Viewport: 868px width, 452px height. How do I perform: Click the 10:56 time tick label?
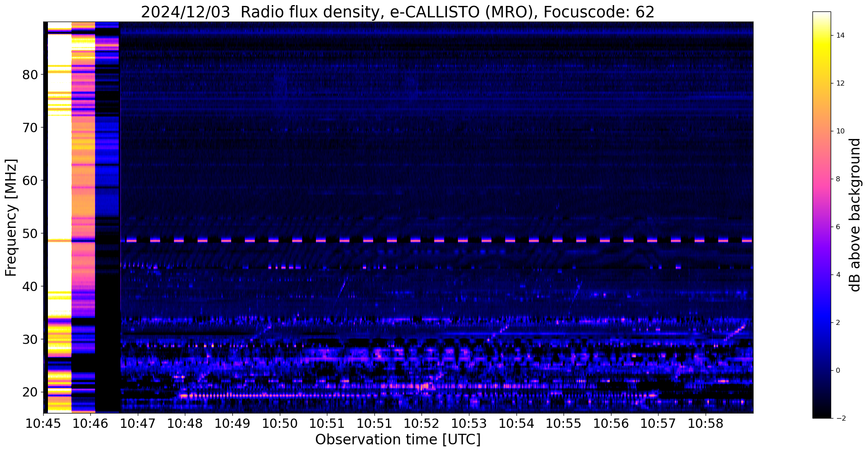[611, 424]
